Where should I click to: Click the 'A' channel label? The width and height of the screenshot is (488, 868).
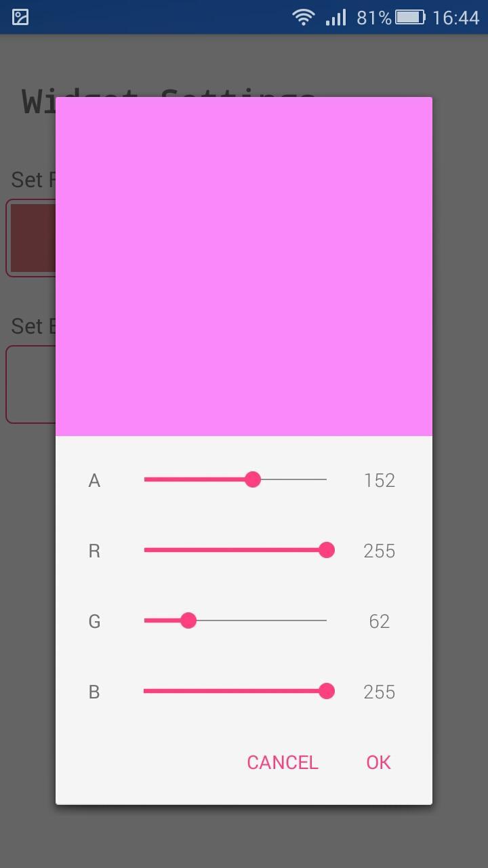point(94,481)
